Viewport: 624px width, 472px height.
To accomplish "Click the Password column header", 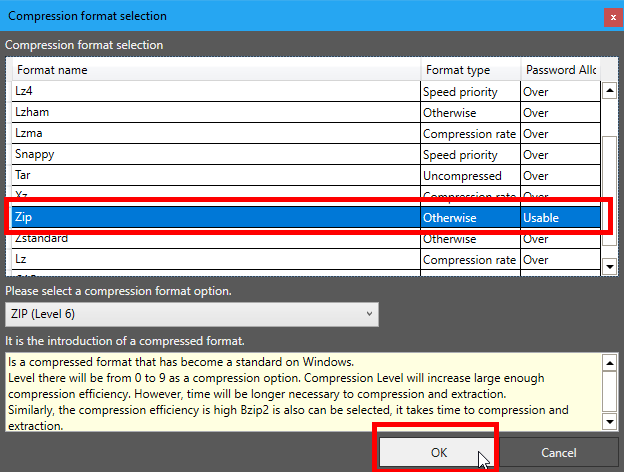I will pos(559,70).
